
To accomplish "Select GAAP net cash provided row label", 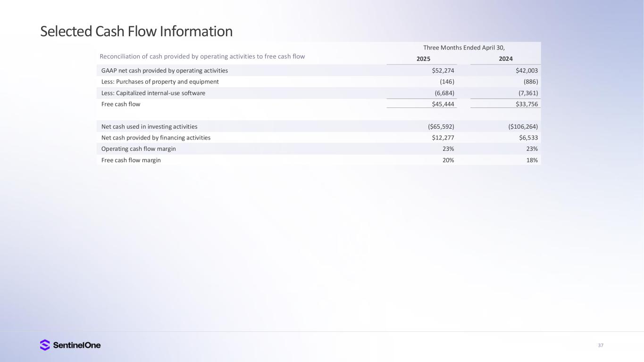I will point(165,71).
